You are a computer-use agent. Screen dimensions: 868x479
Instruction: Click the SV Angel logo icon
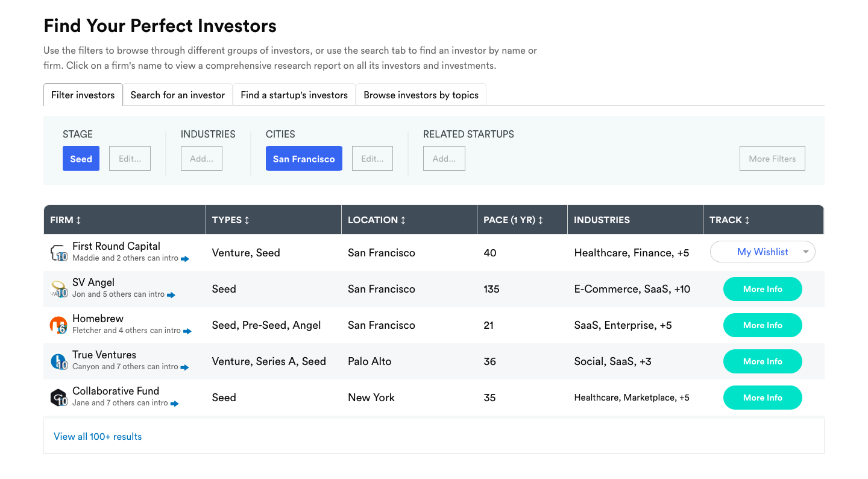pyautogui.click(x=58, y=289)
